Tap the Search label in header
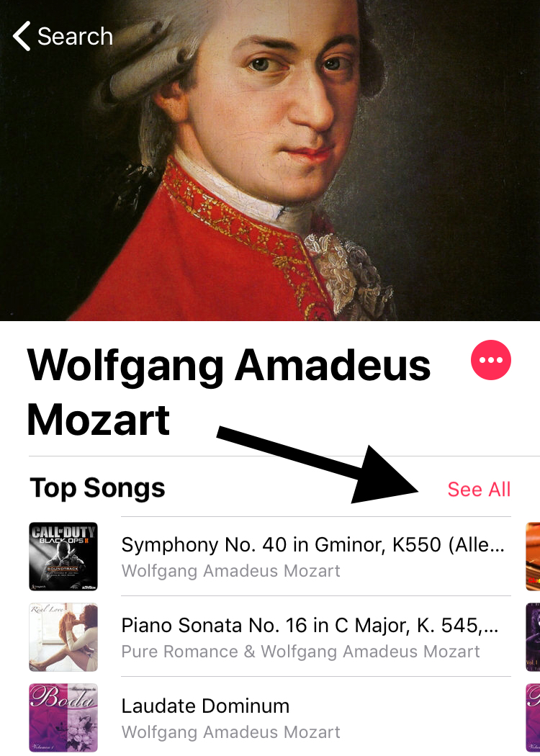This screenshot has height=756, width=540. coord(75,36)
